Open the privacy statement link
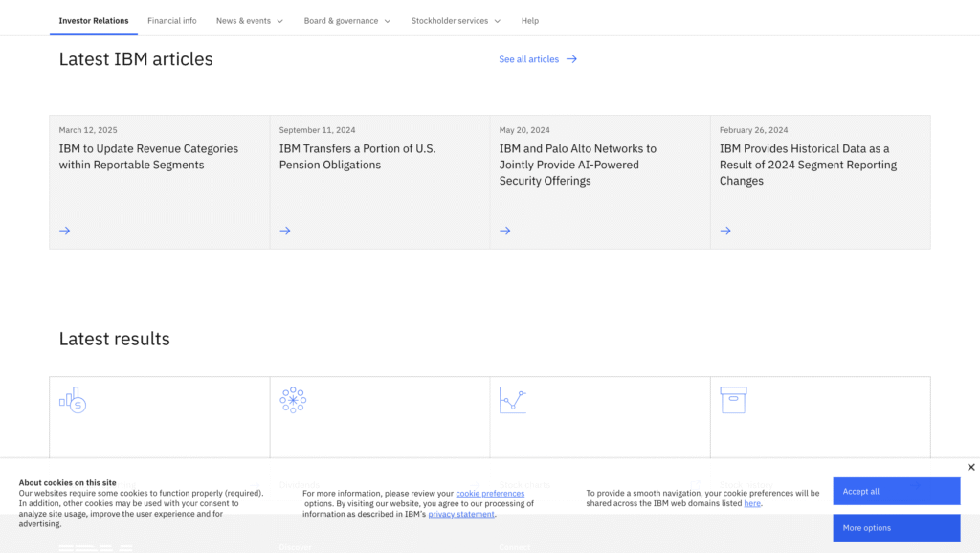Image resolution: width=980 pixels, height=553 pixels. click(461, 514)
